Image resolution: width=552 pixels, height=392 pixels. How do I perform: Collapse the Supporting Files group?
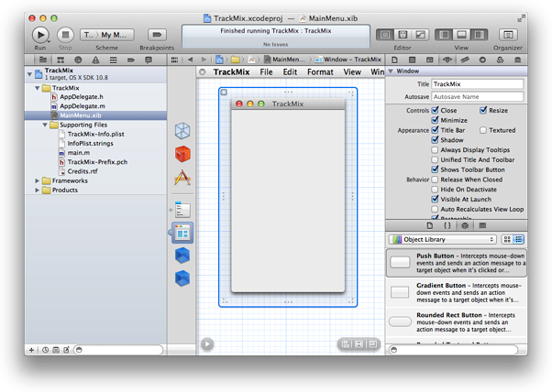45,125
